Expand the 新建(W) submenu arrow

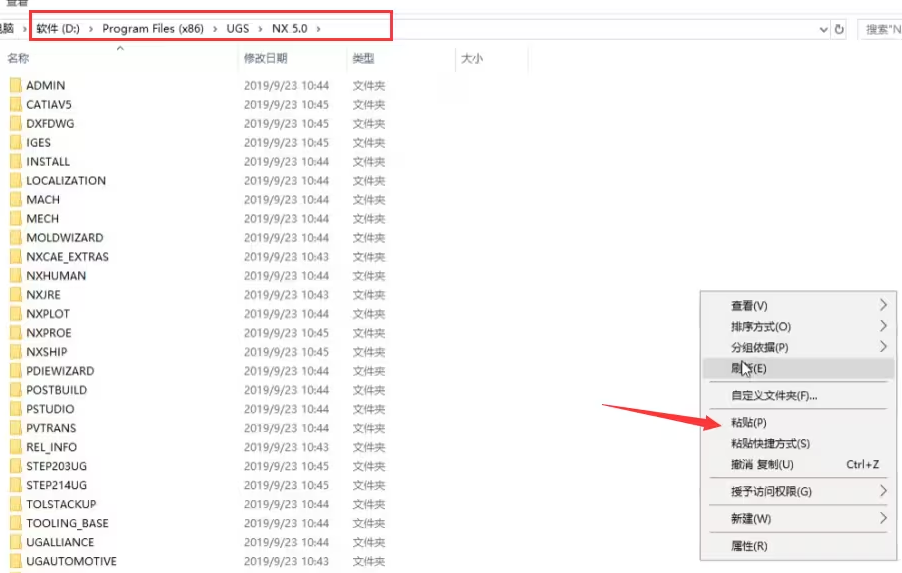tap(883, 518)
